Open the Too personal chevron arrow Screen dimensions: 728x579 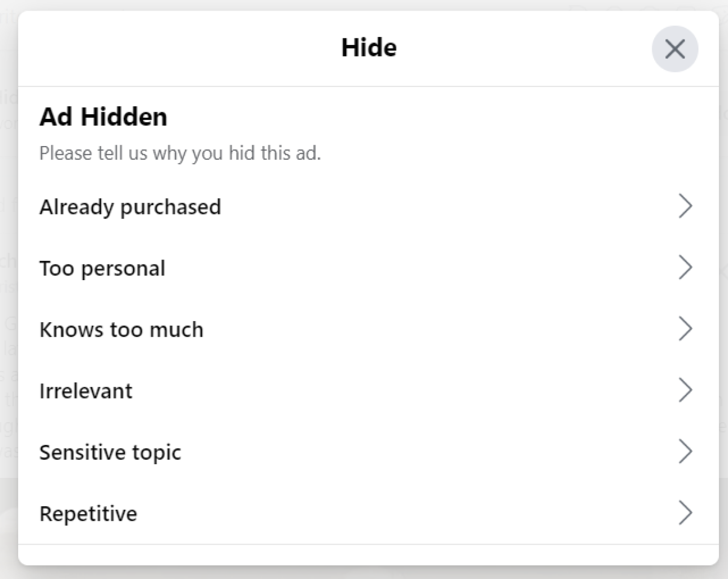(x=685, y=268)
